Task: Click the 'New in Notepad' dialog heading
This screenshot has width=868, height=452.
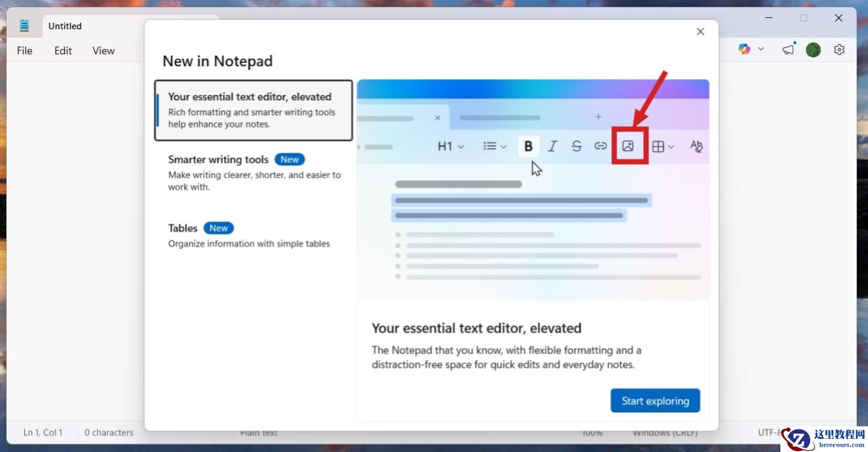Action: 217,61
